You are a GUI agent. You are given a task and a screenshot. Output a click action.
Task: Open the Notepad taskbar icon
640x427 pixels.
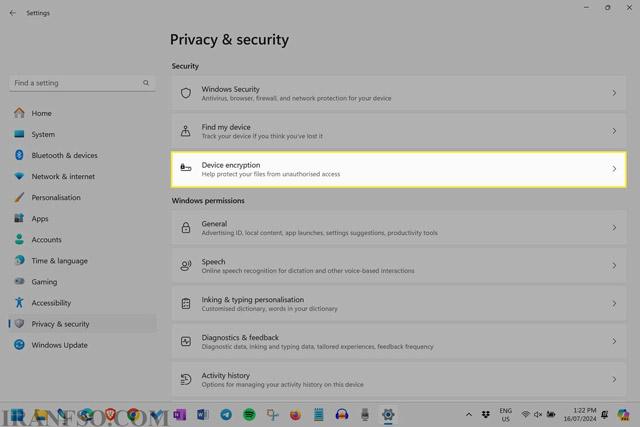(x=319, y=415)
